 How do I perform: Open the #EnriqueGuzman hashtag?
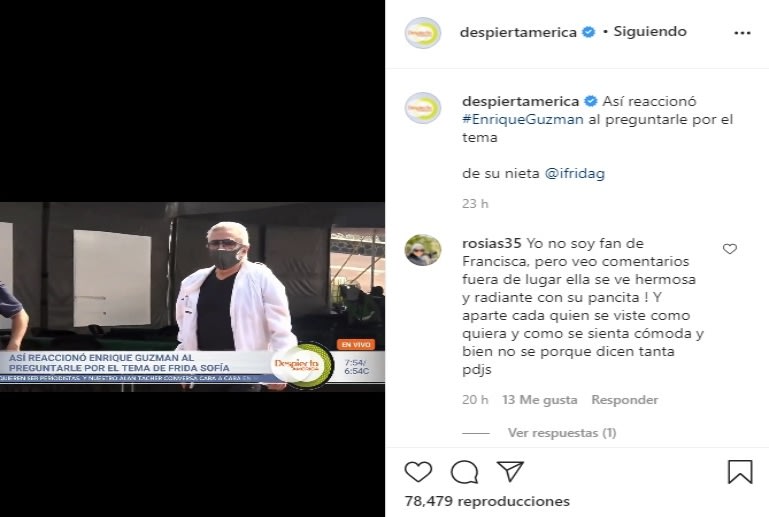click(523, 119)
